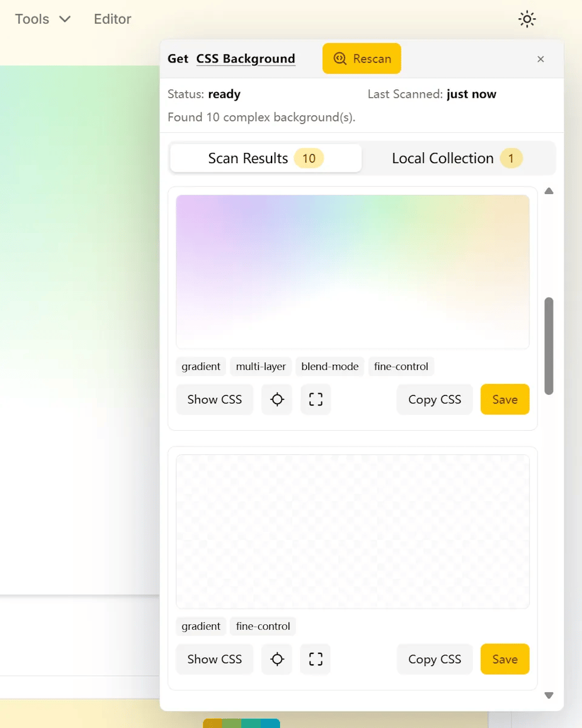Save the second gradient to the collection
The height and width of the screenshot is (728, 582).
[x=504, y=659]
